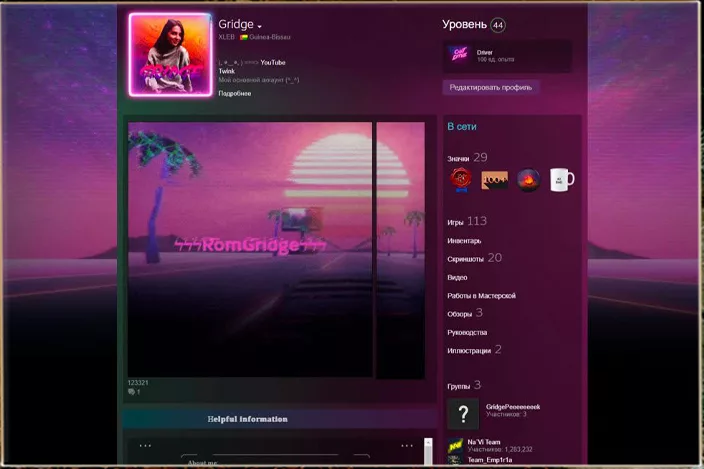This screenshot has width=704, height=469.
Task: Expand profile details via the Подробнее link
Action: click(234, 94)
